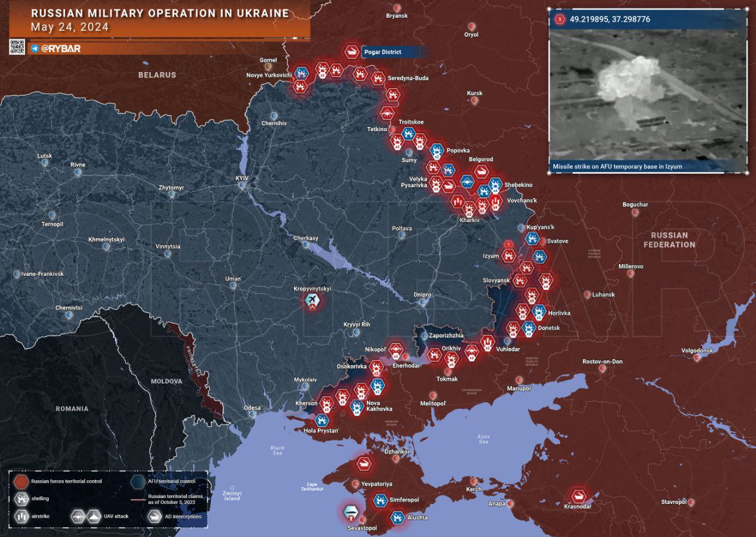The width and height of the screenshot is (756, 537).
Task: Click the coordinates label 49.219895, 37.298776
Action: (610, 19)
